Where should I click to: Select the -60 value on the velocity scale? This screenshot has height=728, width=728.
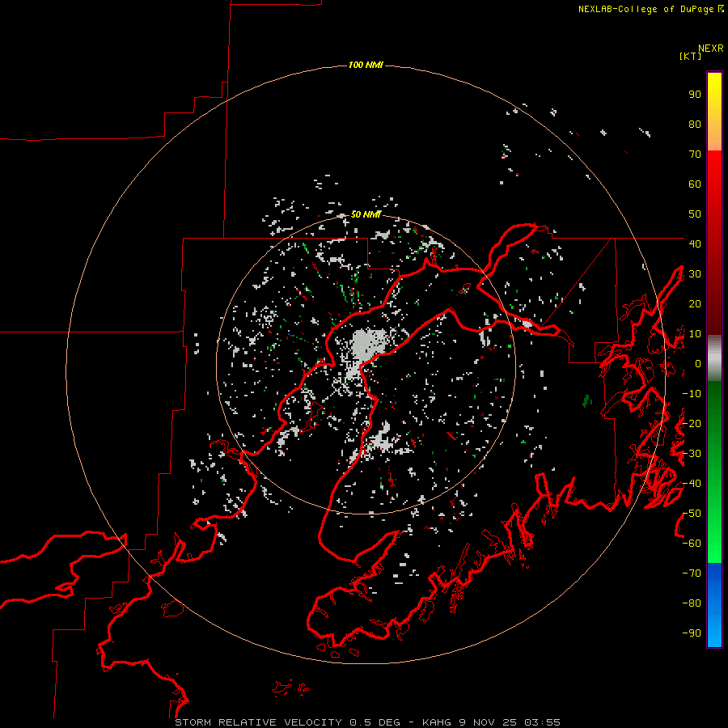point(692,544)
